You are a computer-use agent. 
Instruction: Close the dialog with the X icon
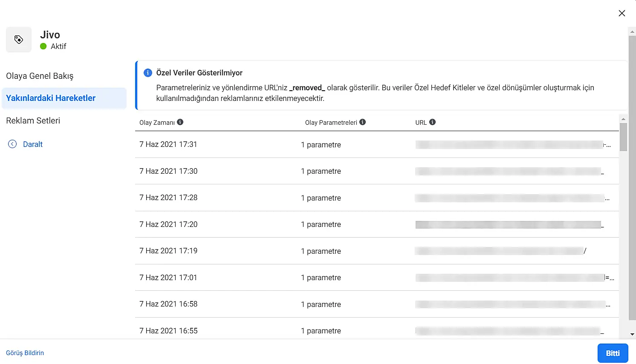(622, 13)
